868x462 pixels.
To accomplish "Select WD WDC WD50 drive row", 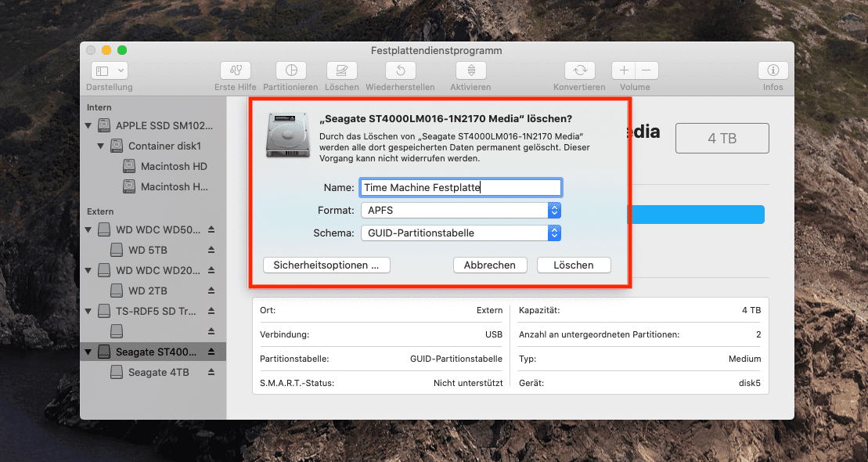I will [153, 229].
